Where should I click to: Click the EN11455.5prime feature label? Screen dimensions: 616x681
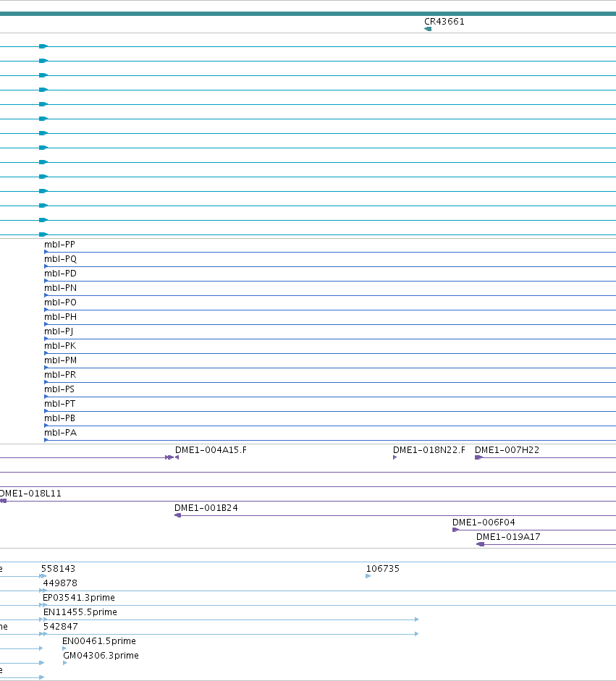click(x=80, y=612)
